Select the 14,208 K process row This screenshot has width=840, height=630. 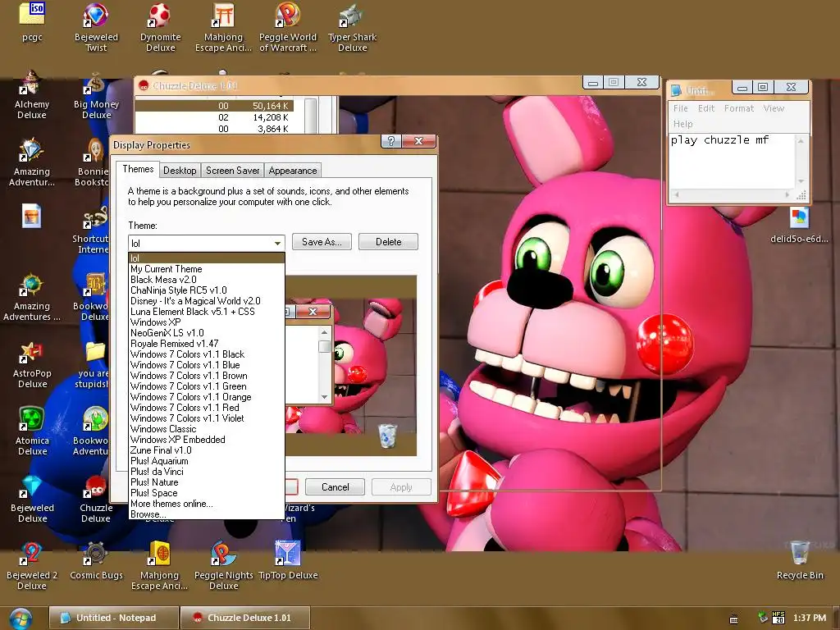[214, 116]
